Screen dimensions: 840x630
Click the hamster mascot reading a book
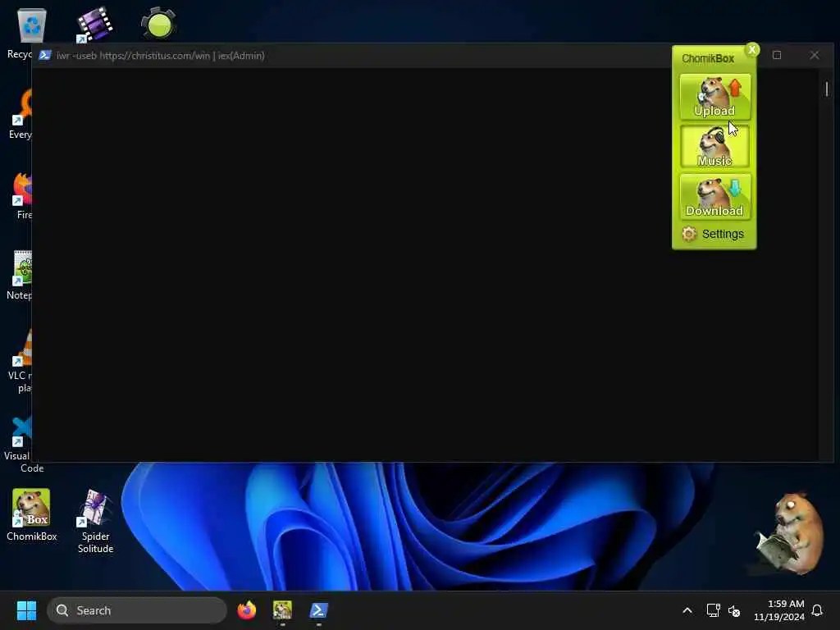790,533
